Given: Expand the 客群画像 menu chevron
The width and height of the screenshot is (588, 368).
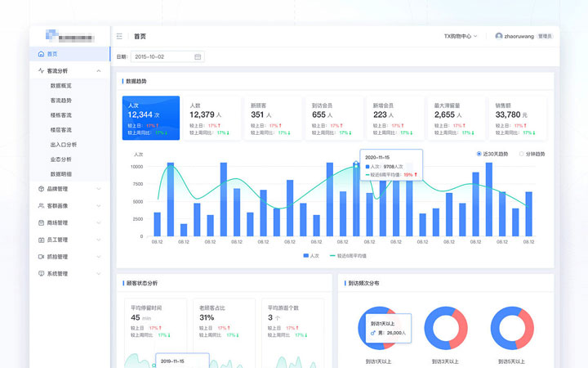Looking at the screenshot, I should pyautogui.click(x=99, y=206).
